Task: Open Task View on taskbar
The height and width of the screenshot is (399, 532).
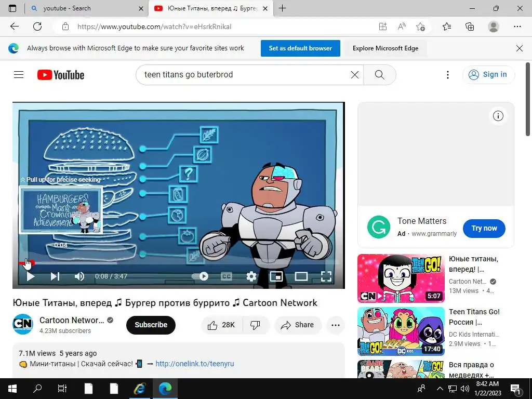Action: pyautogui.click(x=62, y=389)
